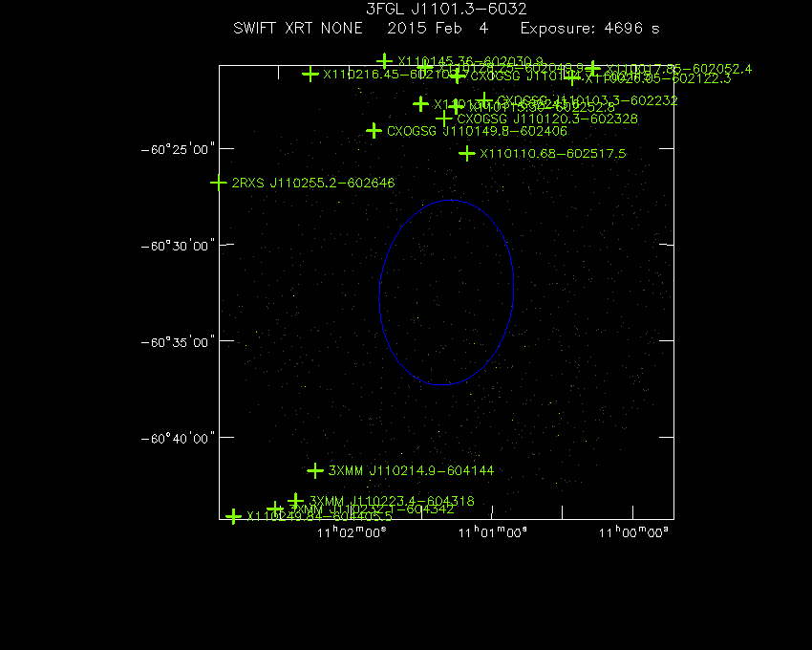Click the label 3XMM J110214.9-604144
Viewport: 812px width, 650px height.
coord(411,470)
